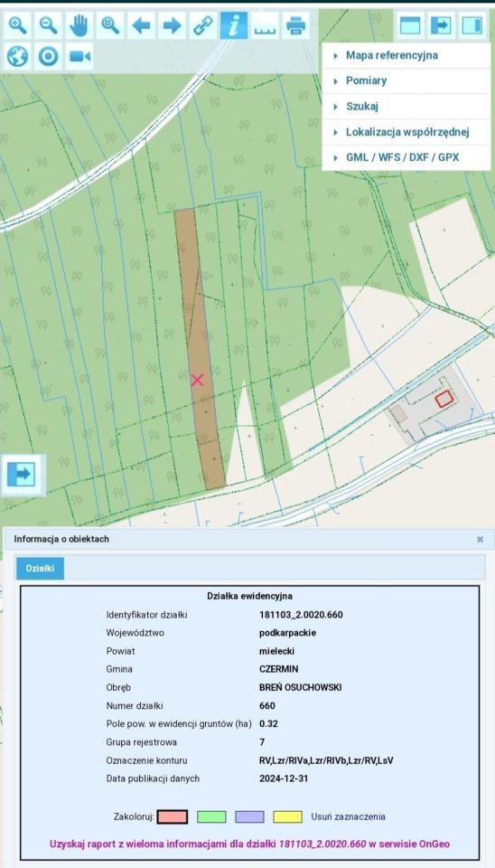The height and width of the screenshot is (868, 495).
Task: Select the zoom in magnifier tool
Action: click(x=18, y=25)
